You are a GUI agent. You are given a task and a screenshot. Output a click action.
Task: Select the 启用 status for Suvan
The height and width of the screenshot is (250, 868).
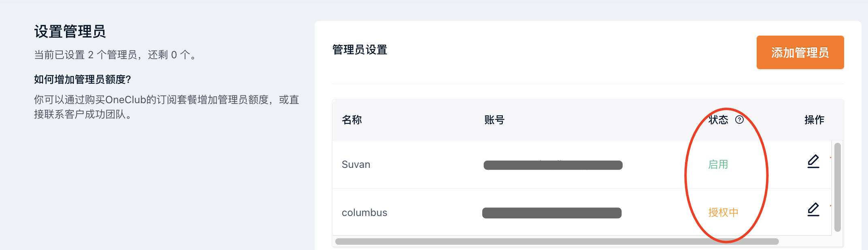click(718, 165)
